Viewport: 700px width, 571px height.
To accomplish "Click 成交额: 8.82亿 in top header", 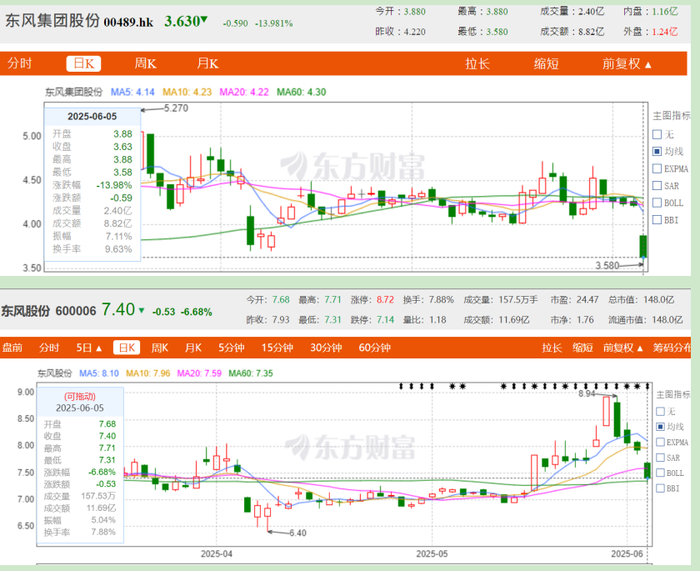I will click(572, 31).
